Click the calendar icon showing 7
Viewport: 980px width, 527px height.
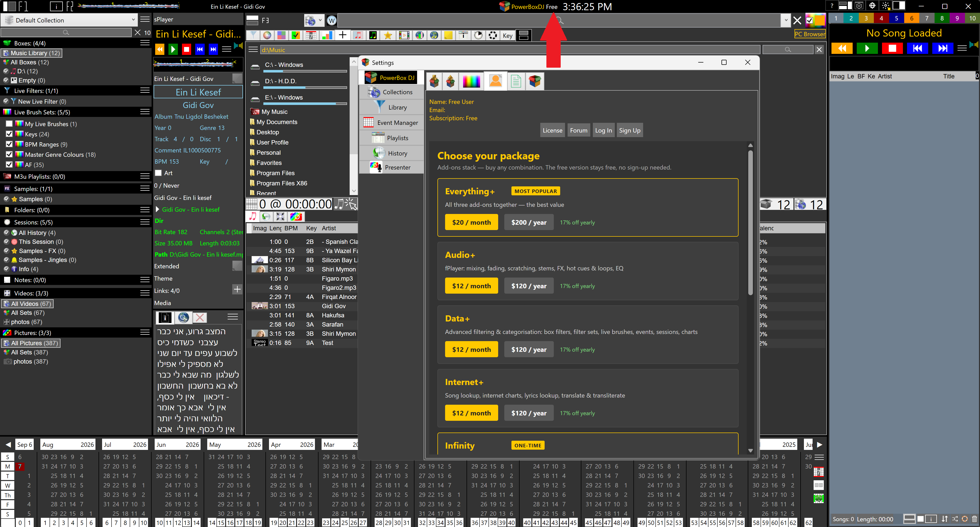311,35
